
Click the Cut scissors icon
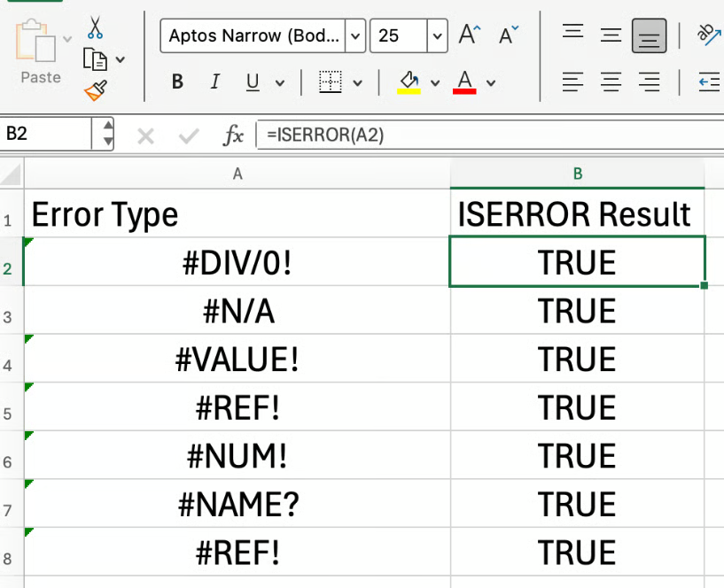coord(96,28)
